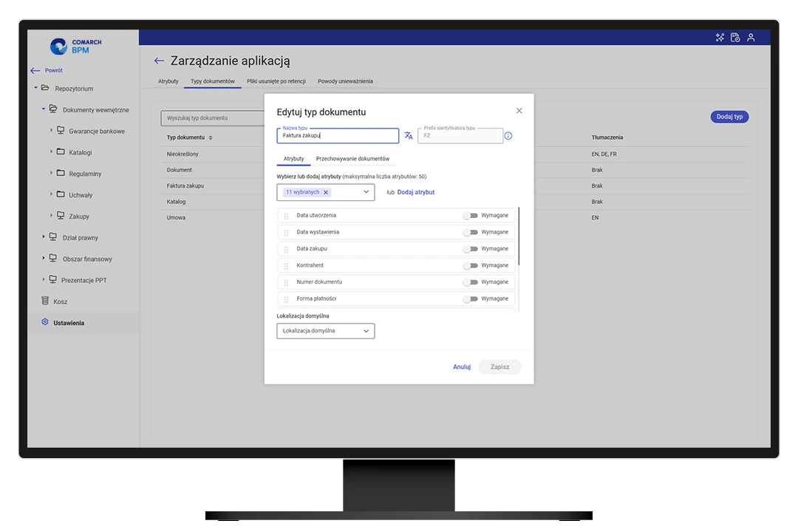The height and width of the screenshot is (532, 798).
Task: Click the Katalogi folder icon
Action: pyautogui.click(x=61, y=151)
